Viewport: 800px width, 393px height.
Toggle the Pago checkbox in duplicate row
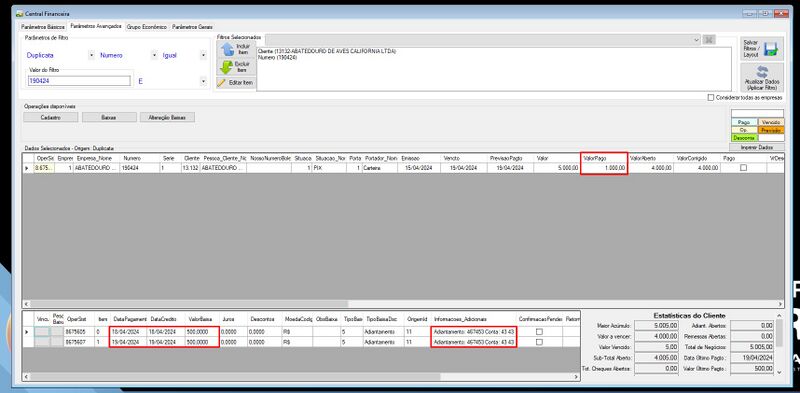click(743, 167)
